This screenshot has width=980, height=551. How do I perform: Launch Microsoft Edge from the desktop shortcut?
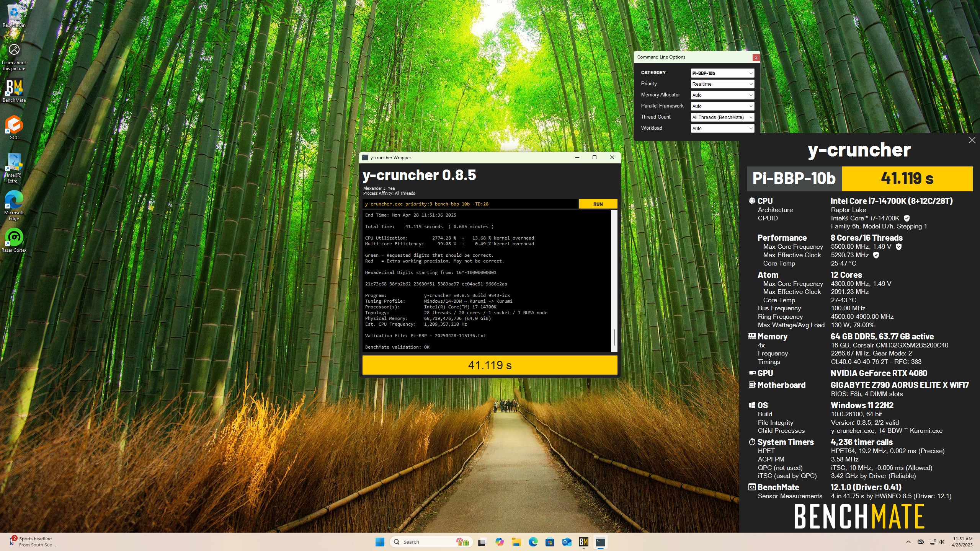[14, 205]
